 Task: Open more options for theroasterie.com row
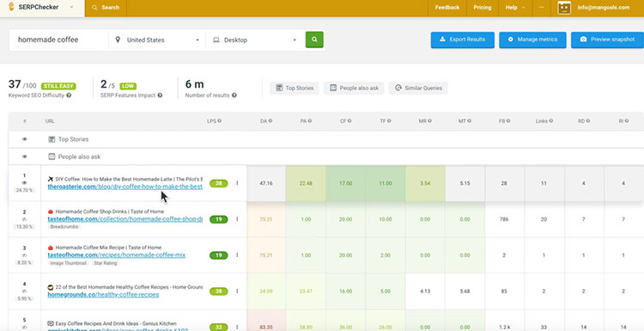pos(237,183)
